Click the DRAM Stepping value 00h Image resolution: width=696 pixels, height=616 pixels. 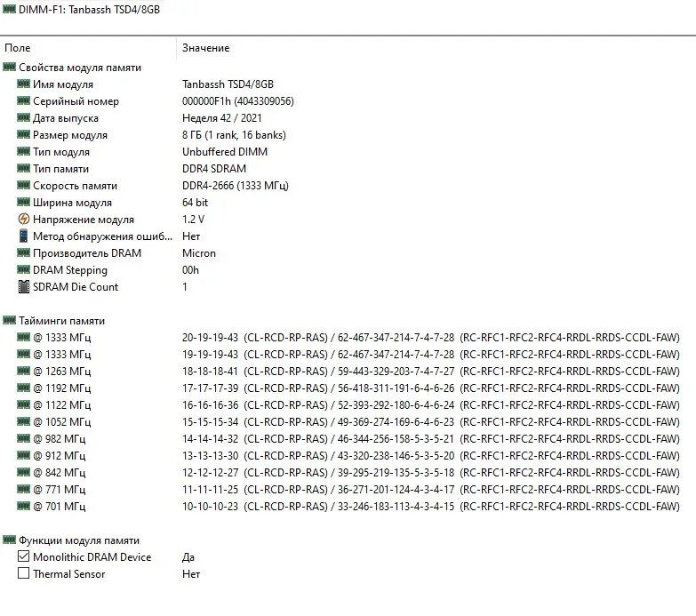tap(190, 270)
